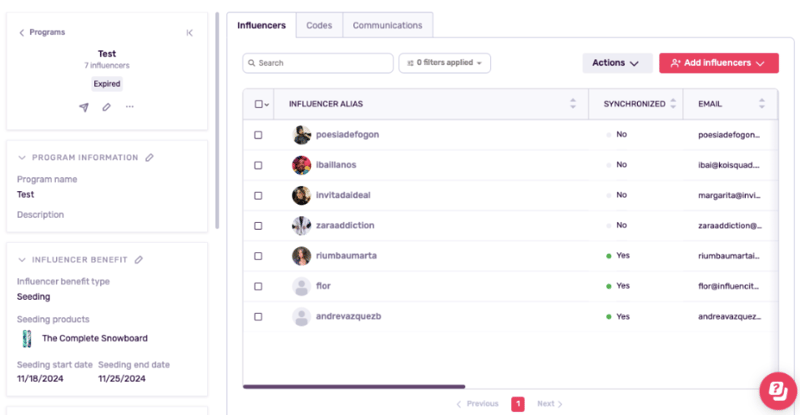Switch to the Codes tab
The image size is (800, 415).
(x=319, y=25)
